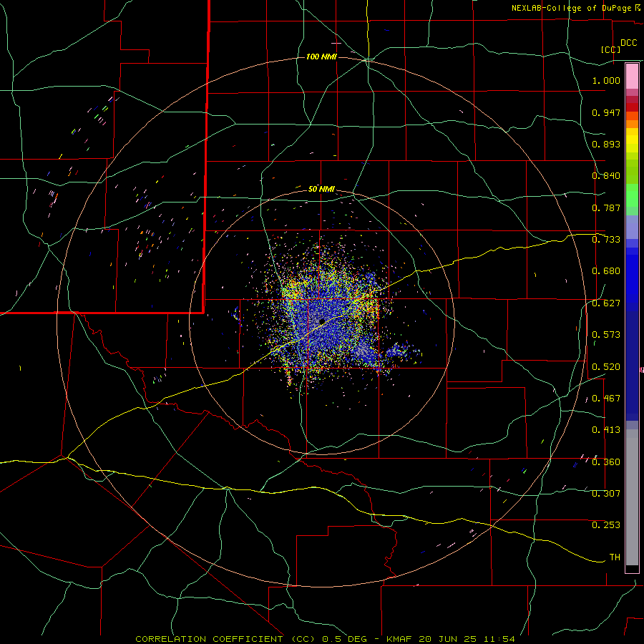Click the DCC label above the legend
Screen dimensions: 644x644
pos(628,43)
